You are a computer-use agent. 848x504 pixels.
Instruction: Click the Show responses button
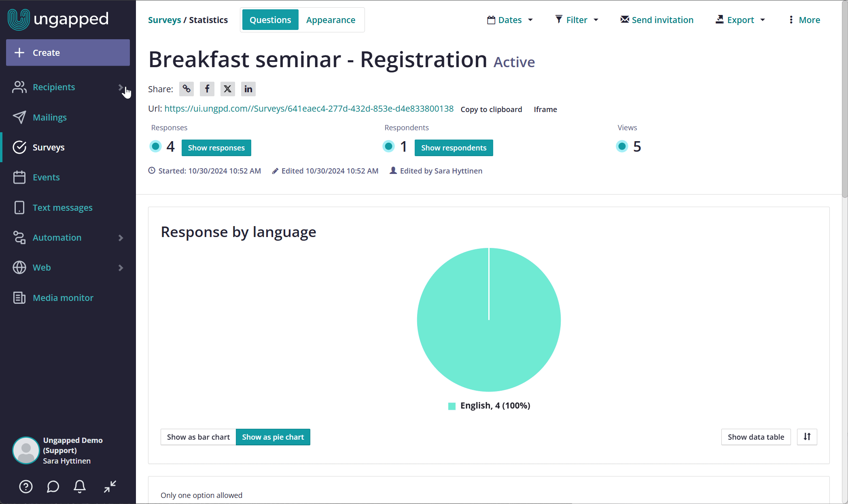(x=216, y=148)
